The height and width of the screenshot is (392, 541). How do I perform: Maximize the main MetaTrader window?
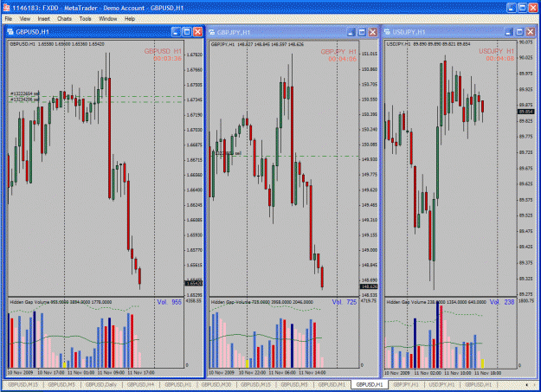(x=522, y=7)
